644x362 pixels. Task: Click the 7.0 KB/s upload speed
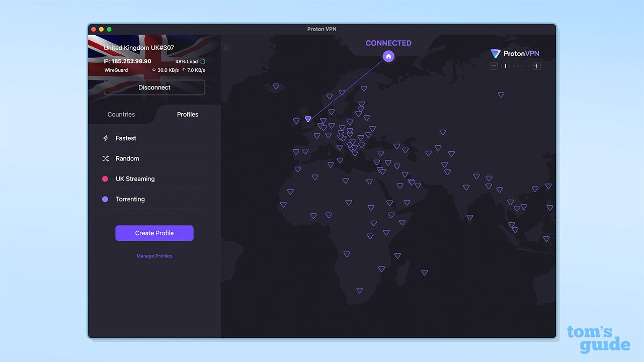coord(193,70)
